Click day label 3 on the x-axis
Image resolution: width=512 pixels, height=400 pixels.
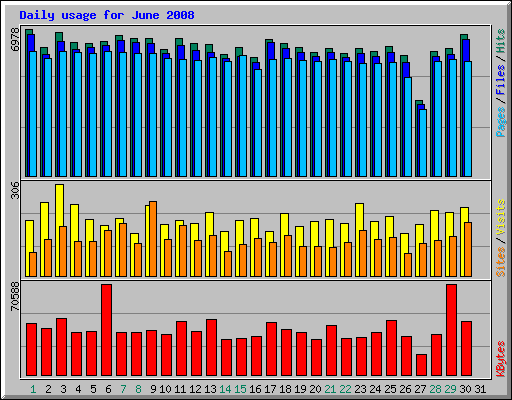[x=63, y=389]
